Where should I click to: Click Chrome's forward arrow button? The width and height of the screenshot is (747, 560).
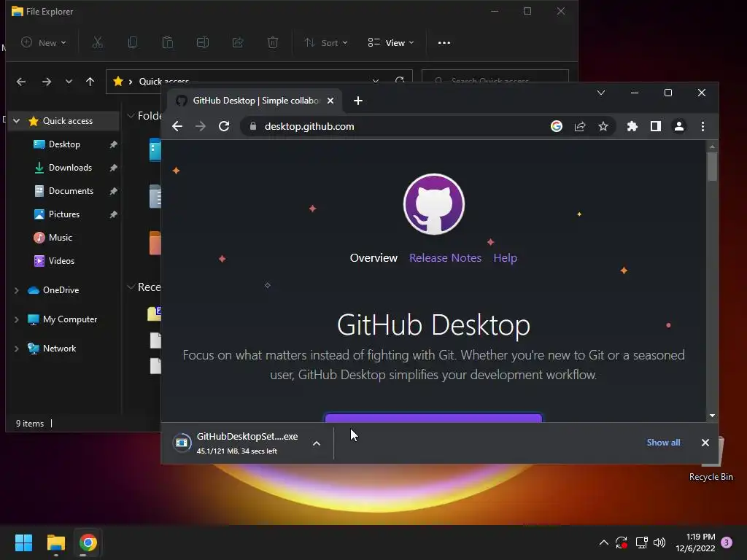201,126
